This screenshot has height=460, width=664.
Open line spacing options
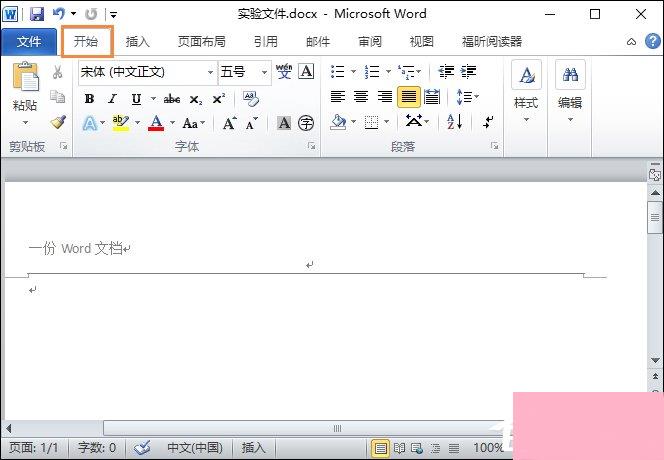[468, 97]
